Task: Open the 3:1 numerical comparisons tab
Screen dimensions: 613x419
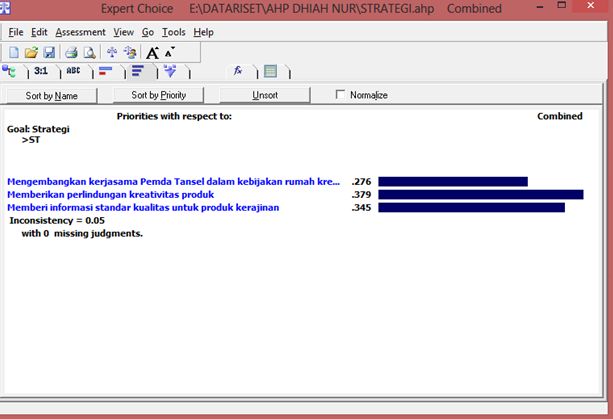Action: pyautogui.click(x=41, y=71)
